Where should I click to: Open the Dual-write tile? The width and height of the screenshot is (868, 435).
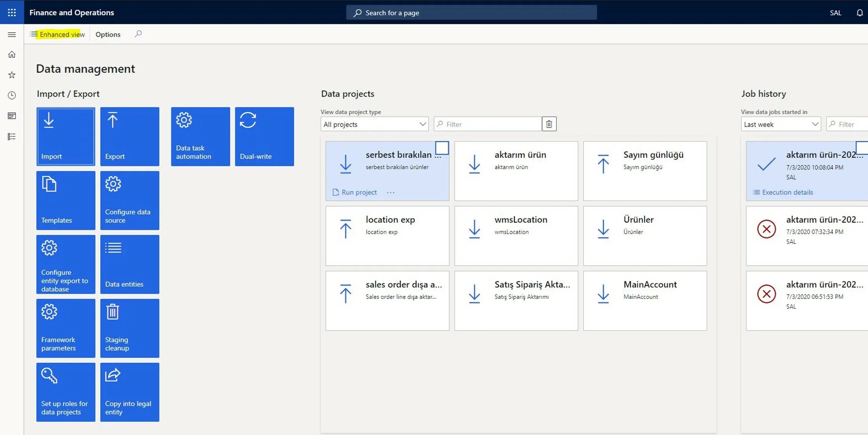(x=264, y=136)
